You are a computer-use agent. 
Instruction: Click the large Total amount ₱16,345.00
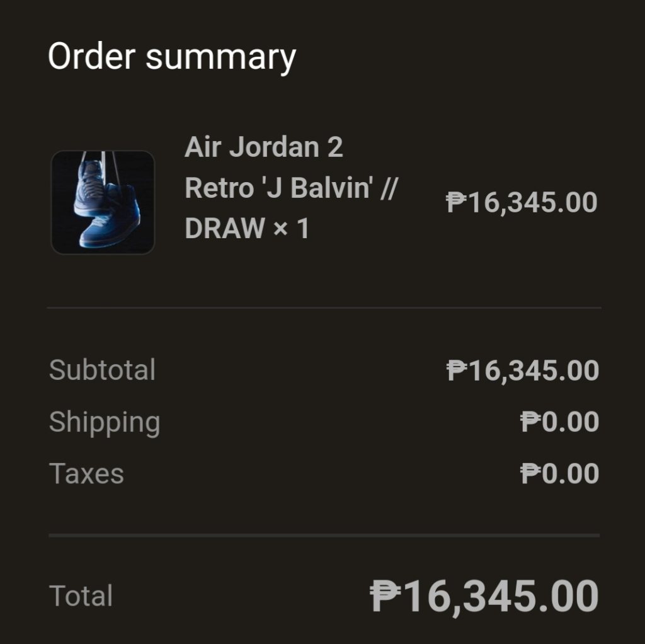click(x=484, y=596)
